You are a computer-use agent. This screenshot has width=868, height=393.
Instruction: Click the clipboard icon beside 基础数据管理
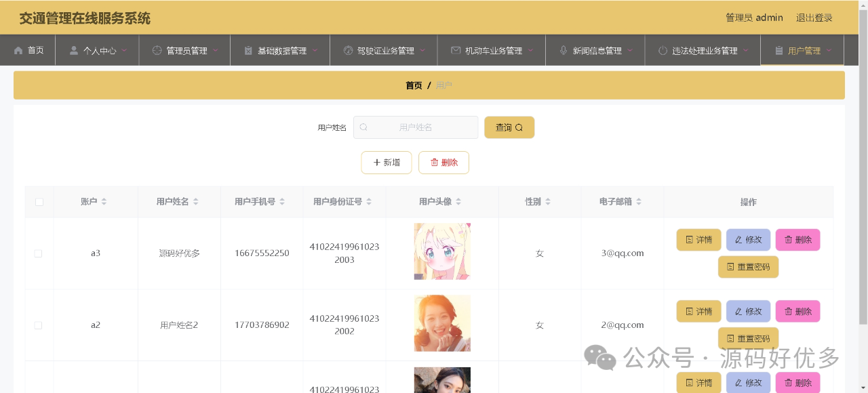pyautogui.click(x=248, y=50)
